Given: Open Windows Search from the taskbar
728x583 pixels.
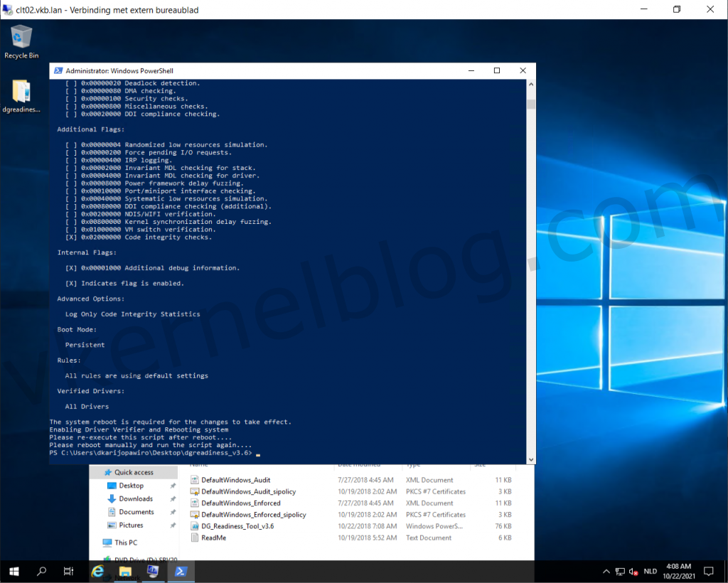Looking at the screenshot, I should 41,571.
